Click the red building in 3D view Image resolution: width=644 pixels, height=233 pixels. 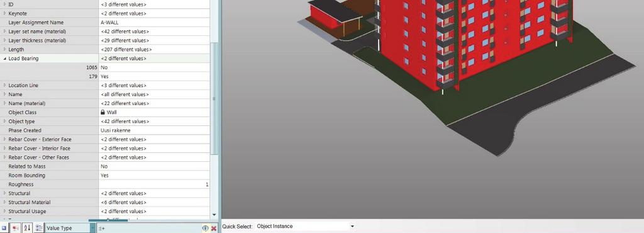coord(472,41)
